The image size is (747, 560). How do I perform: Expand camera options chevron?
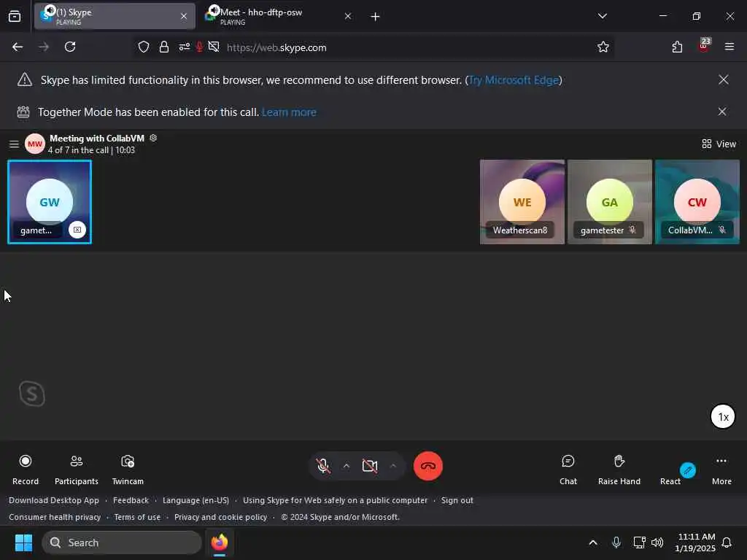tap(393, 466)
